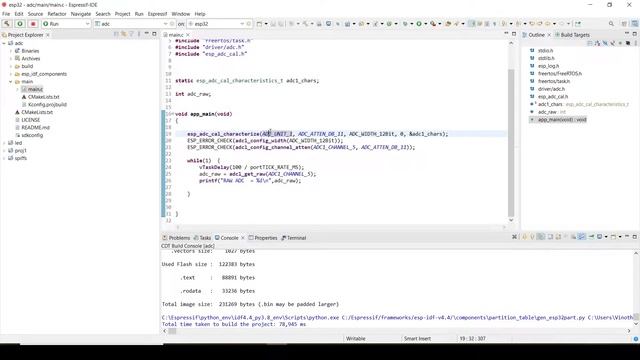Switch to the Terminal tab

293,238
